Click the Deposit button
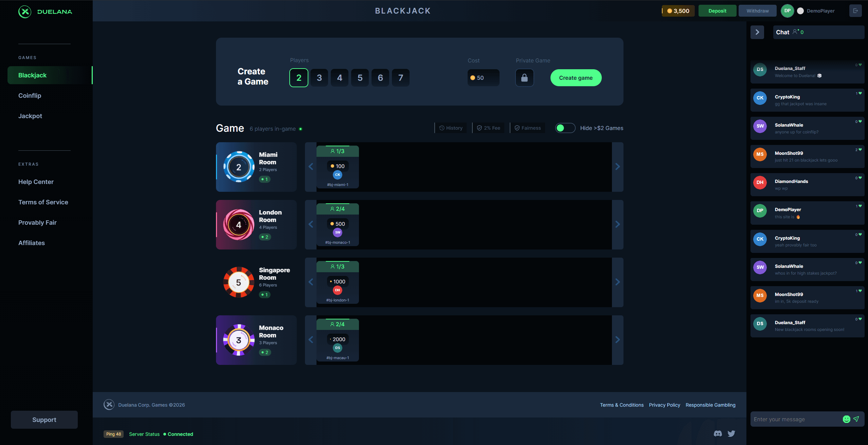This screenshot has height=445, width=868. 717,11
